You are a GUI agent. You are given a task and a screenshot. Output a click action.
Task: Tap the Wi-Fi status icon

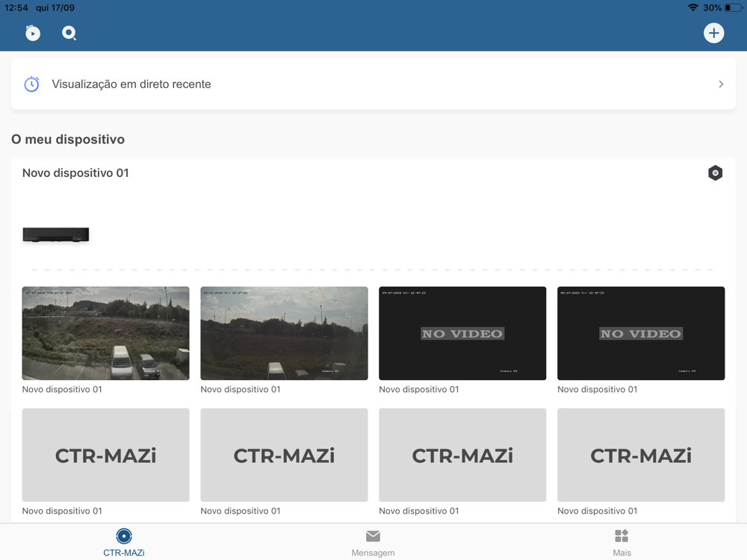click(x=693, y=7)
